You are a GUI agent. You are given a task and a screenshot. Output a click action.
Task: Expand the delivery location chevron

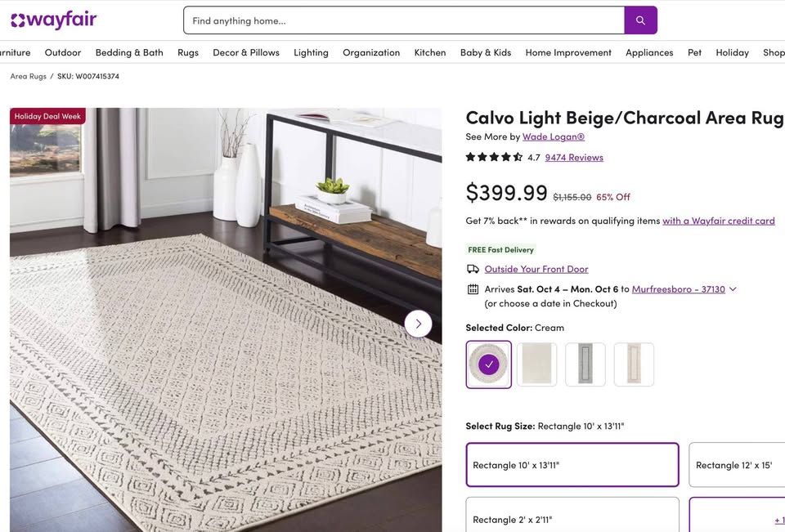[x=733, y=289]
